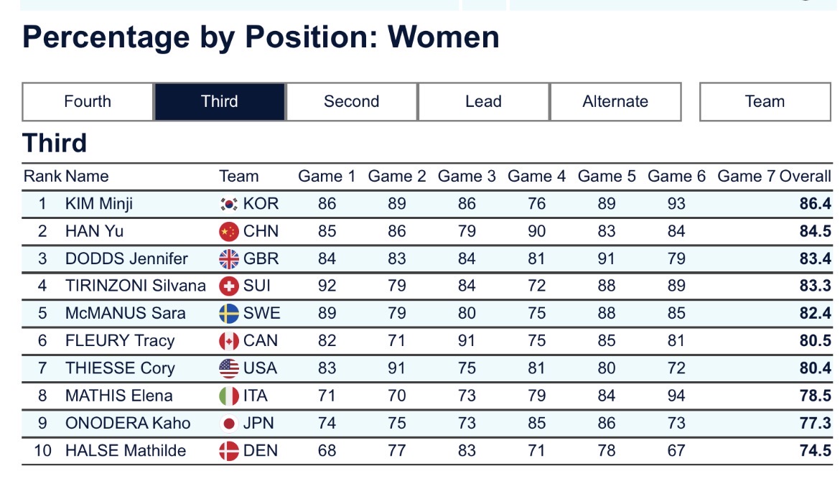Click player name TIRINZONI Silvana
This screenshot has width=840, height=504.
coord(135,286)
